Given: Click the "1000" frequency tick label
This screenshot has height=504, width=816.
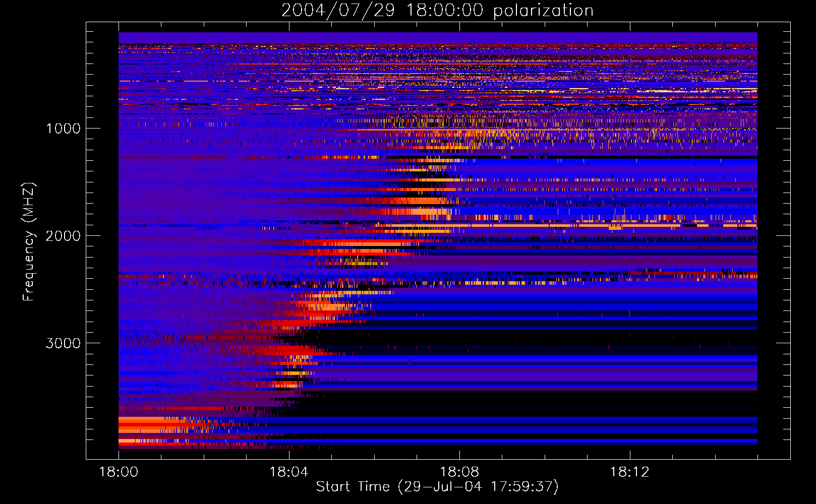Looking at the screenshot, I should click(64, 129).
